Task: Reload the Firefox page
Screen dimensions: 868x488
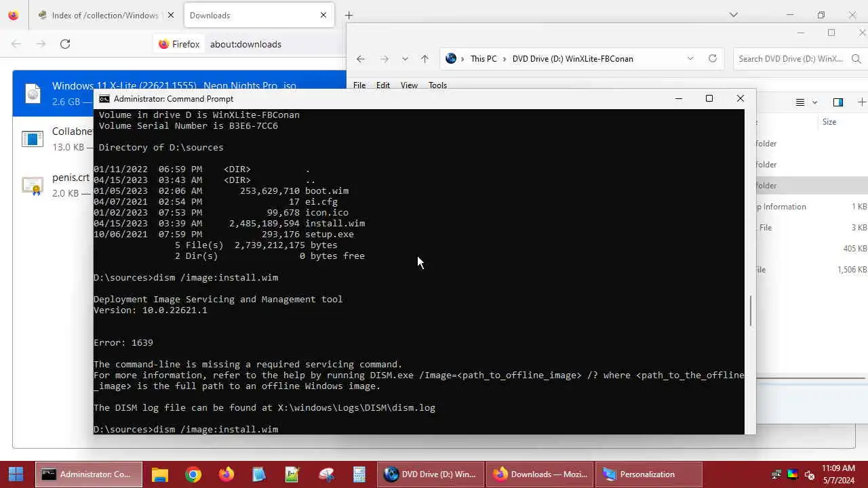Action: 65,44
